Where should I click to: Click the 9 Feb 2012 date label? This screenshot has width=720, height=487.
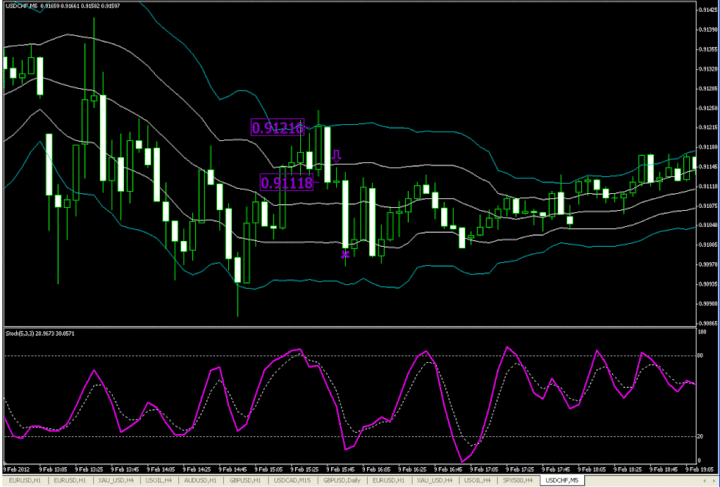[x=15, y=470]
